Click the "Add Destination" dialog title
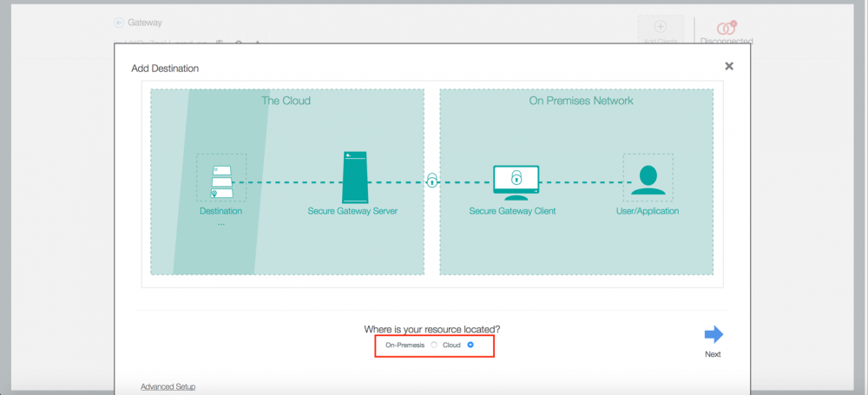The width and height of the screenshot is (868, 395). (165, 69)
